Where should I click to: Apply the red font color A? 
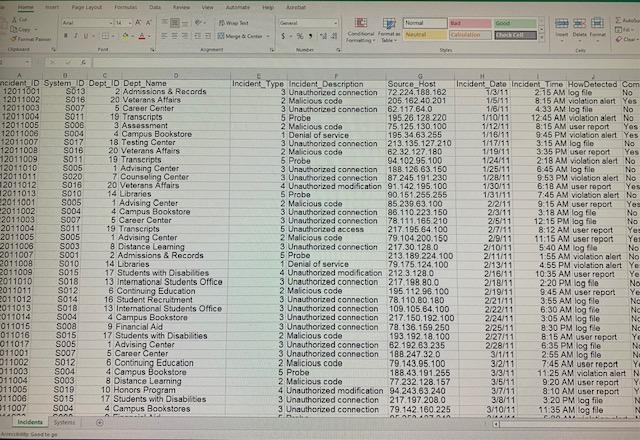click(142, 36)
